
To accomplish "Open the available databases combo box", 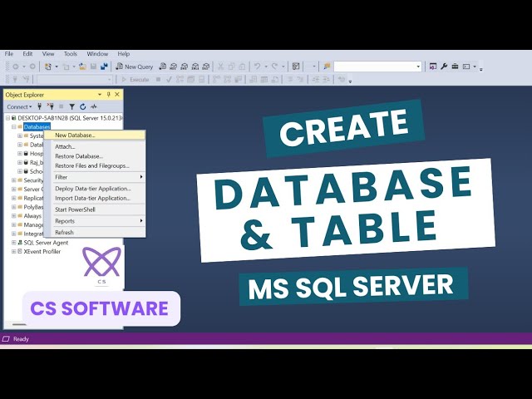I will coord(75,80).
